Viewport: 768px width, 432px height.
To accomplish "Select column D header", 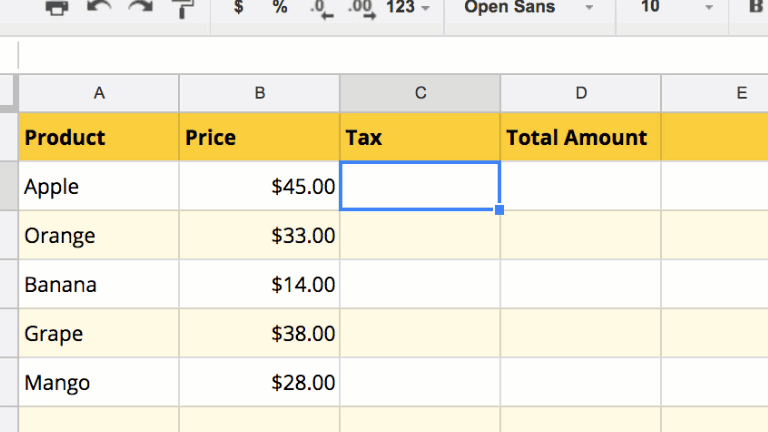I will pyautogui.click(x=581, y=93).
